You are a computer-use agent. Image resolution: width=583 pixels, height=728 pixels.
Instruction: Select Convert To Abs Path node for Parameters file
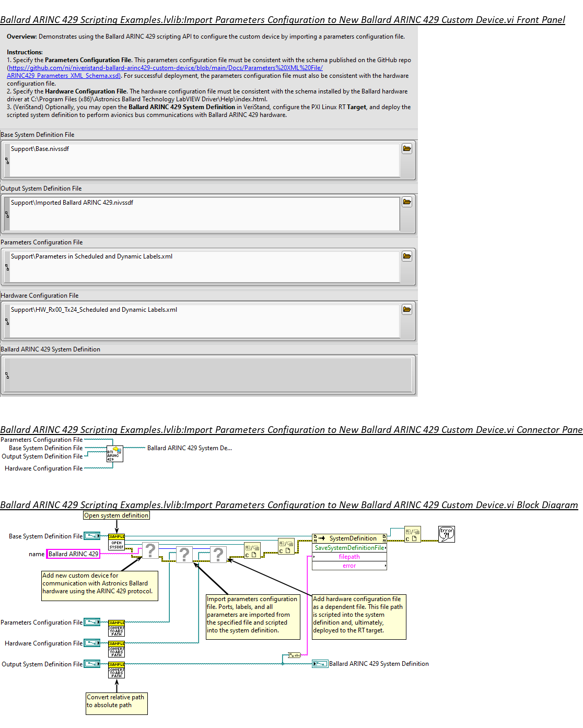coord(116,628)
